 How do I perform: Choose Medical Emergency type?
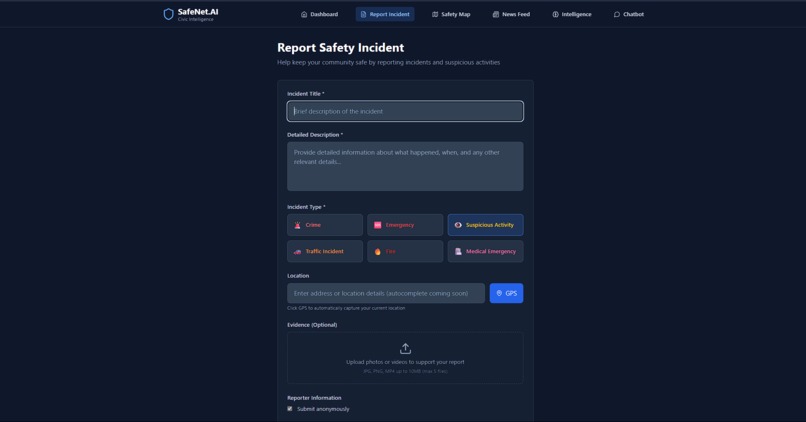(x=485, y=252)
